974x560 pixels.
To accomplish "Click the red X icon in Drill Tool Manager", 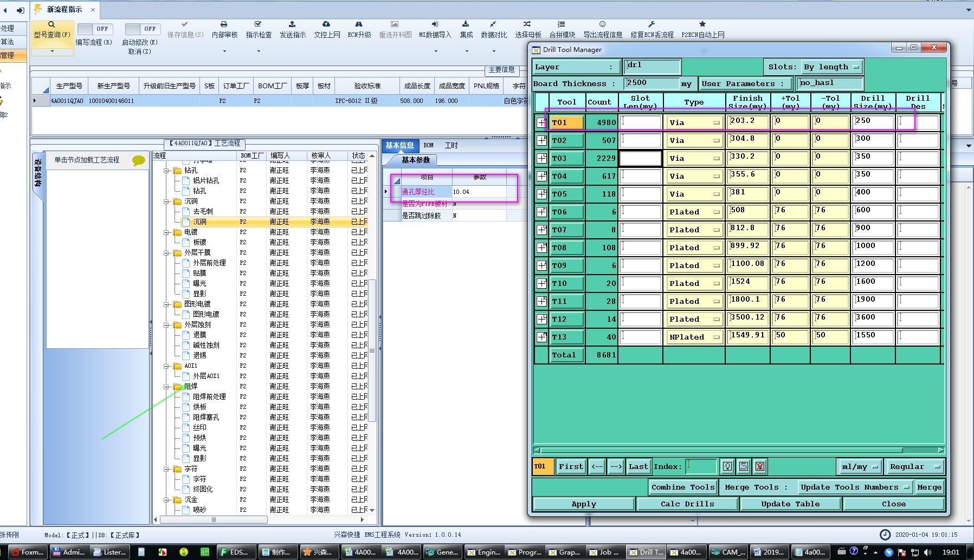I will (x=760, y=466).
